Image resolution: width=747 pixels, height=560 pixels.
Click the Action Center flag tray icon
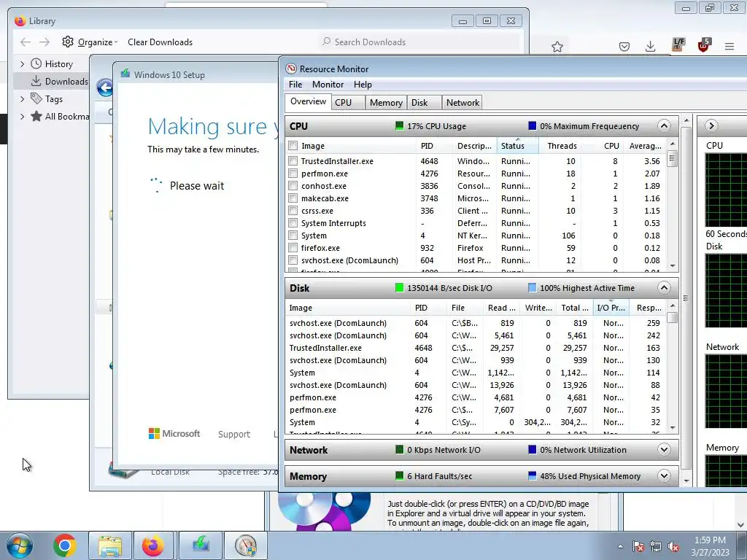638,546
